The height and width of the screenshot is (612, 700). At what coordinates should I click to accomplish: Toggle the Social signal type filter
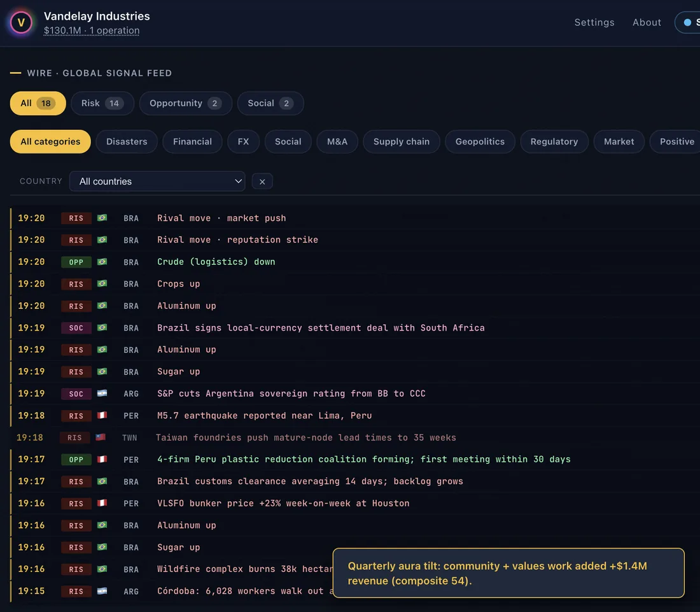point(270,103)
